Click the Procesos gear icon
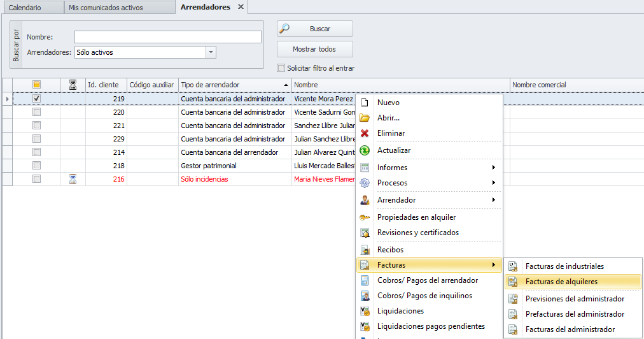644x339 pixels. click(x=364, y=183)
